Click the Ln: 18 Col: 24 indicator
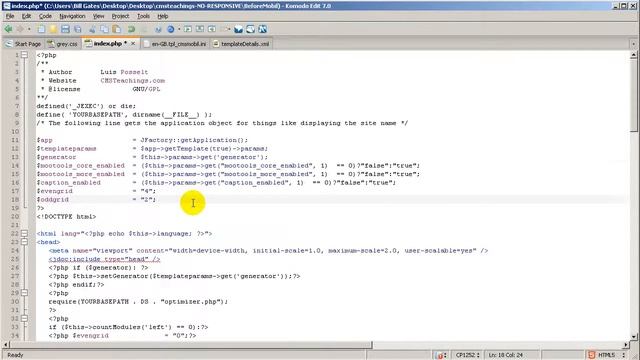Image resolution: width=640 pixels, height=360 pixels. coord(505,355)
